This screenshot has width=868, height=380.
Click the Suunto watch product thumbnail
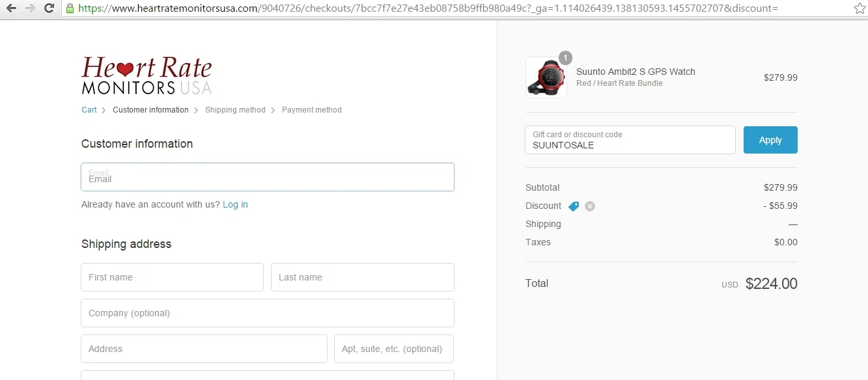546,77
